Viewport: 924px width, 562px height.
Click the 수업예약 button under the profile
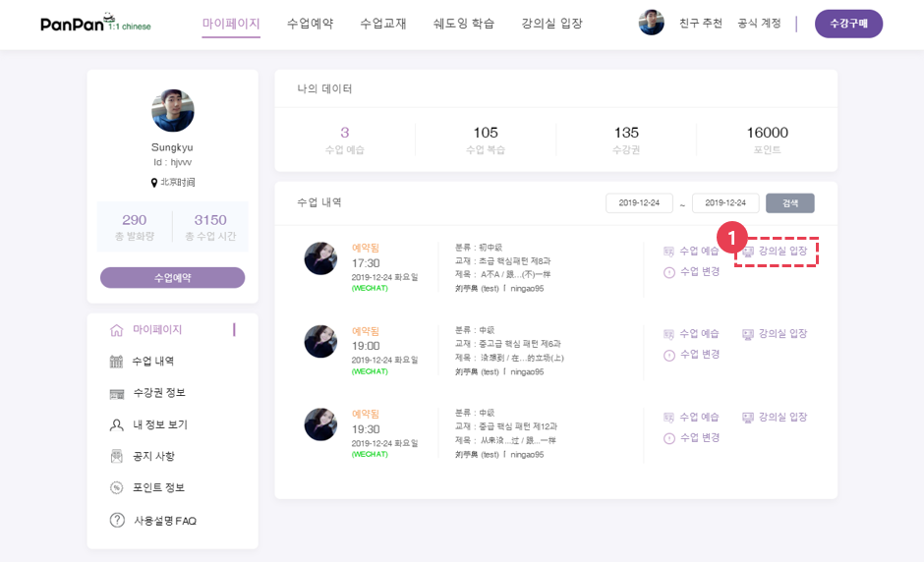pyautogui.click(x=173, y=277)
